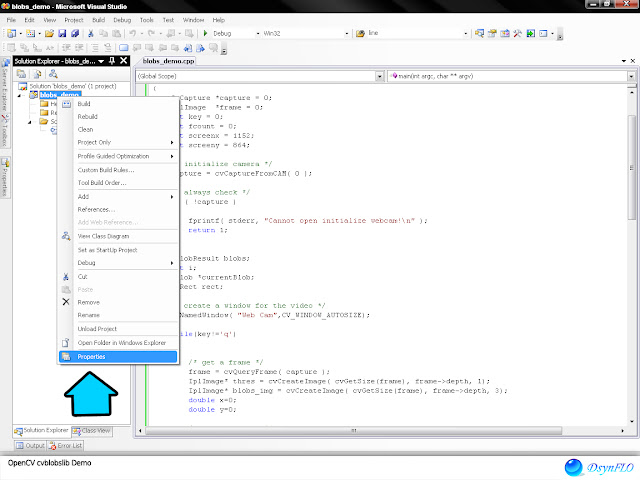Click Remove in the context menu
The image size is (640, 480).
click(x=118, y=302)
